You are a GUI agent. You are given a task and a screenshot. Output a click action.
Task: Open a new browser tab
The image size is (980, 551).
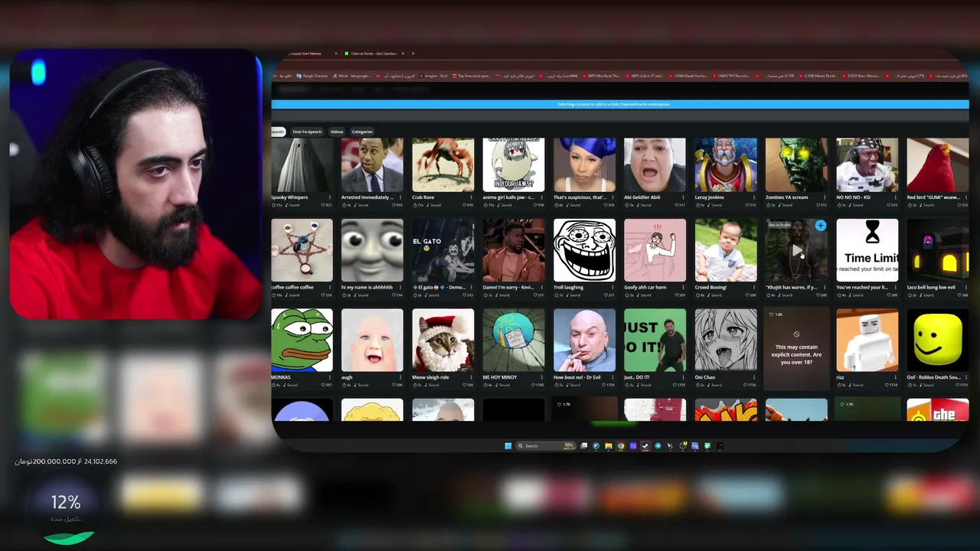413,54
